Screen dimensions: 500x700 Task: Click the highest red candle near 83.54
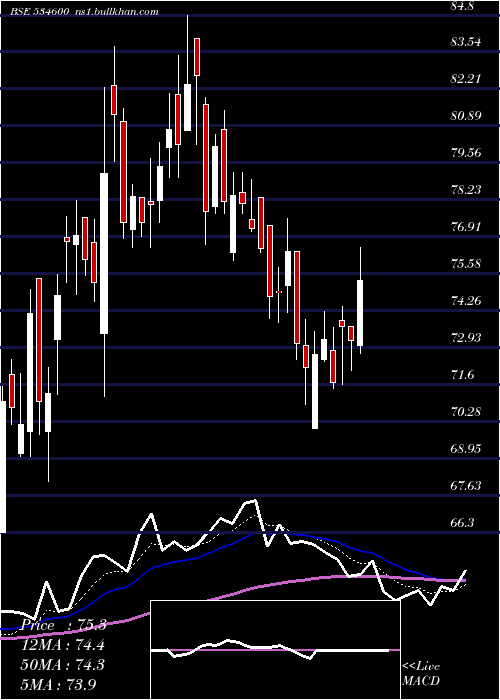coord(197,57)
